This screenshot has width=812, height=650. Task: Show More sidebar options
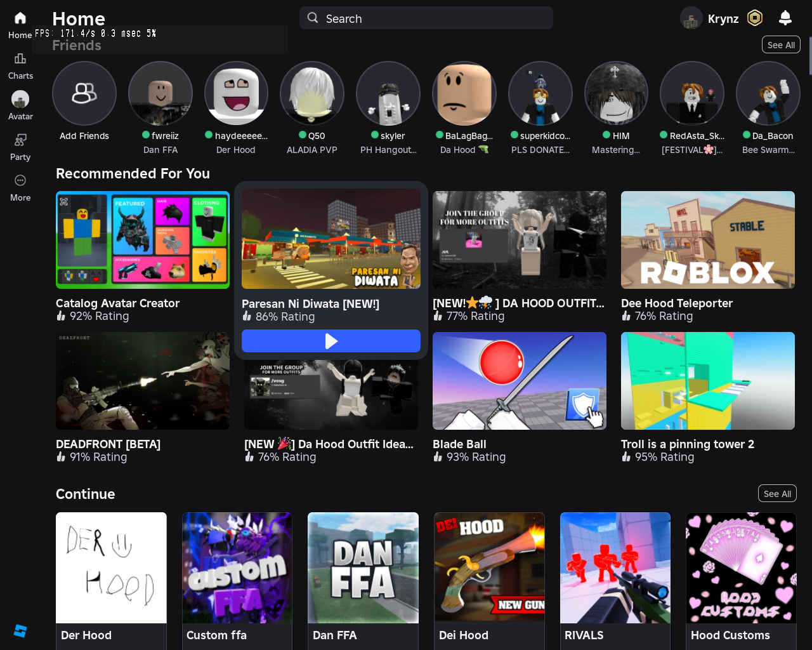pyautogui.click(x=20, y=188)
